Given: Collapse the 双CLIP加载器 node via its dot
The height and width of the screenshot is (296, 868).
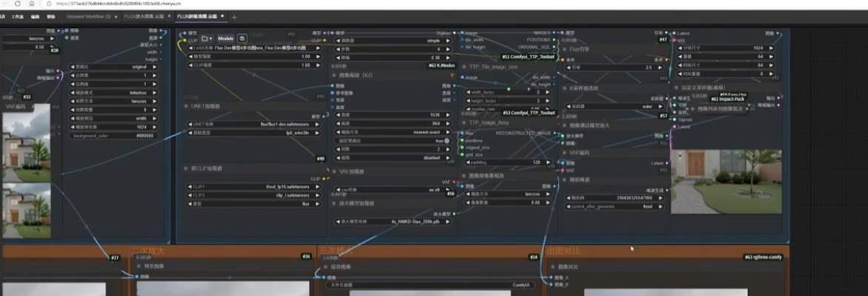Looking at the screenshot, I should pyautogui.click(x=185, y=168).
